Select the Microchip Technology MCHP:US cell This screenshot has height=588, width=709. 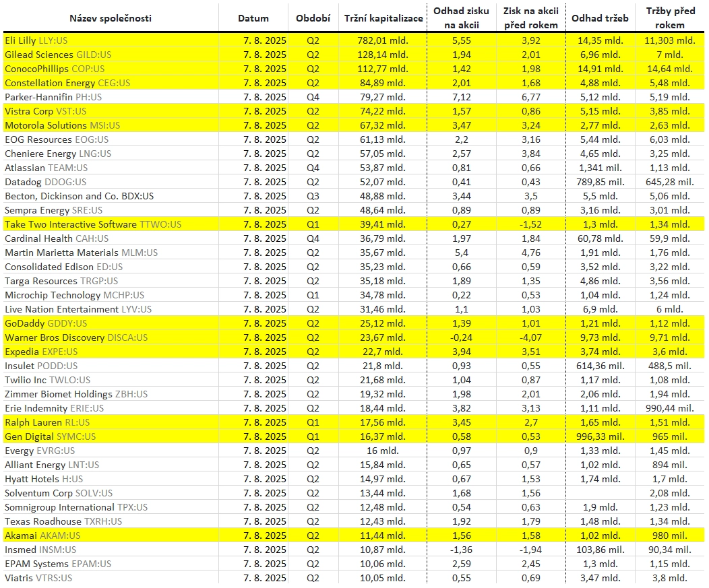(111, 295)
